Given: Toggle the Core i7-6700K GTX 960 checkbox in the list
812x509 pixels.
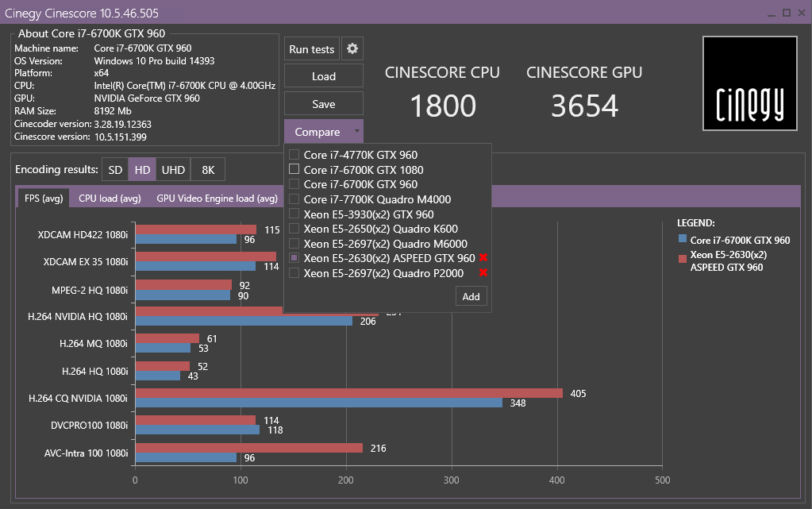Looking at the screenshot, I should [x=294, y=184].
